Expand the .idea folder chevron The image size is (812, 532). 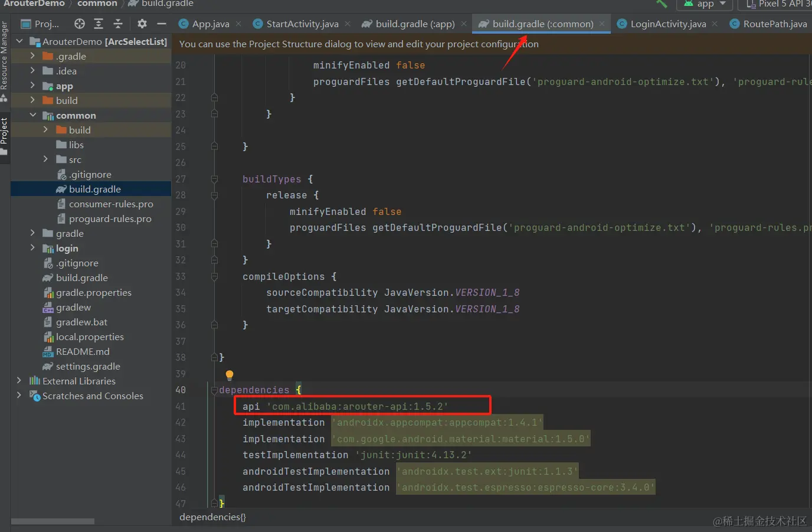click(x=32, y=71)
